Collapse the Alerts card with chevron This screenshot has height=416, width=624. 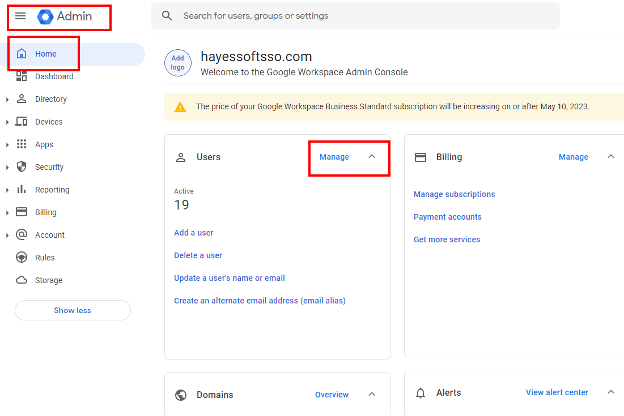tap(611, 392)
